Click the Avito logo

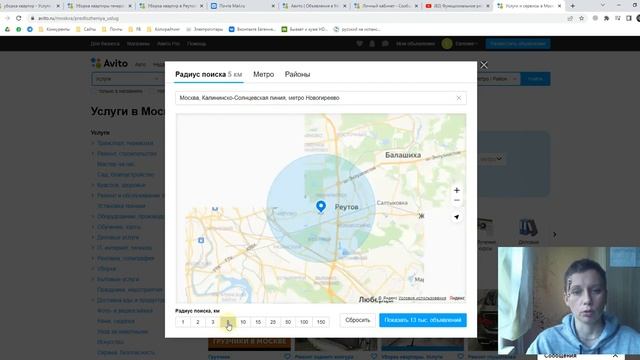point(109,63)
